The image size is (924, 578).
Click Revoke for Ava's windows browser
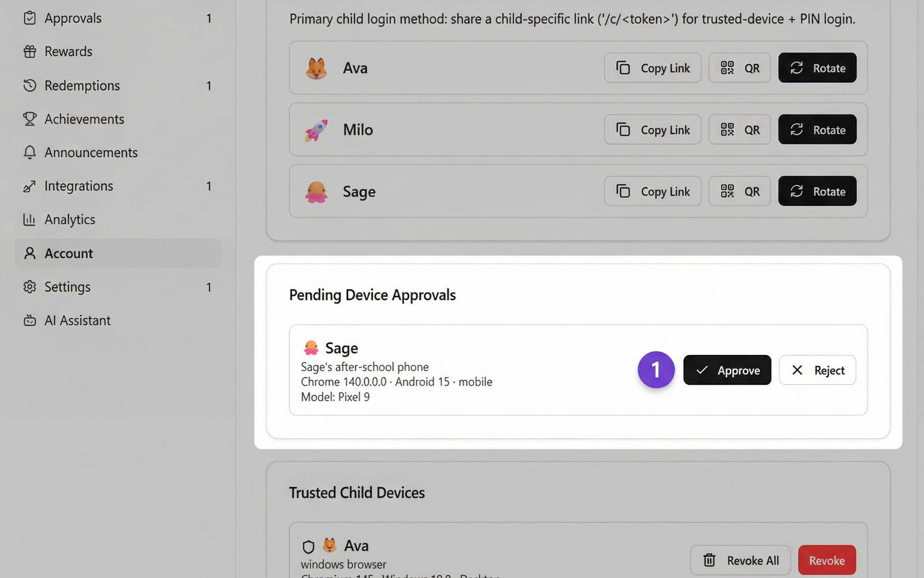pos(826,560)
